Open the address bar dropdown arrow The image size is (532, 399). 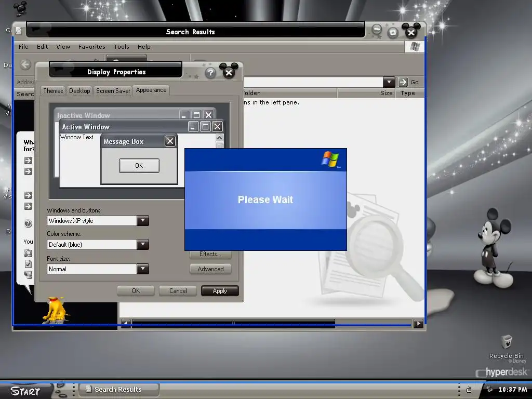click(x=389, y=82)
